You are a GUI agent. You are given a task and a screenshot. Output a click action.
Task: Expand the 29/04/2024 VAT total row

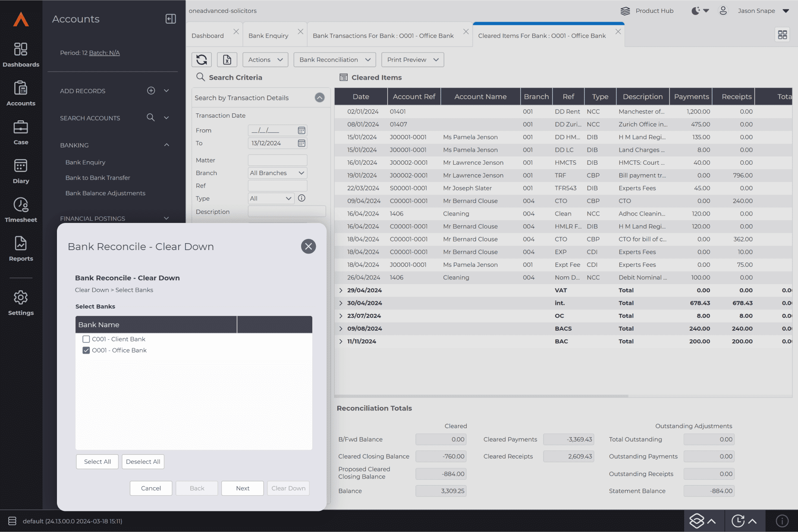tap(341, 291)
